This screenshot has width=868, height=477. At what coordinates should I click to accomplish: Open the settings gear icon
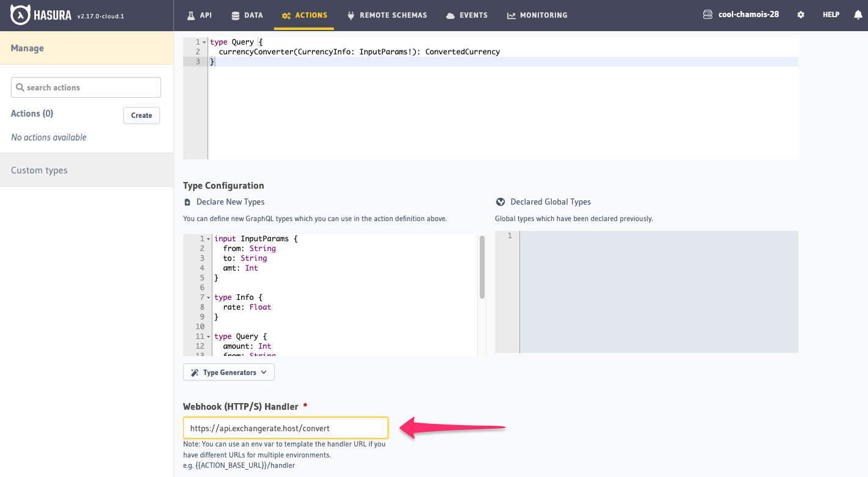(801, 15)
